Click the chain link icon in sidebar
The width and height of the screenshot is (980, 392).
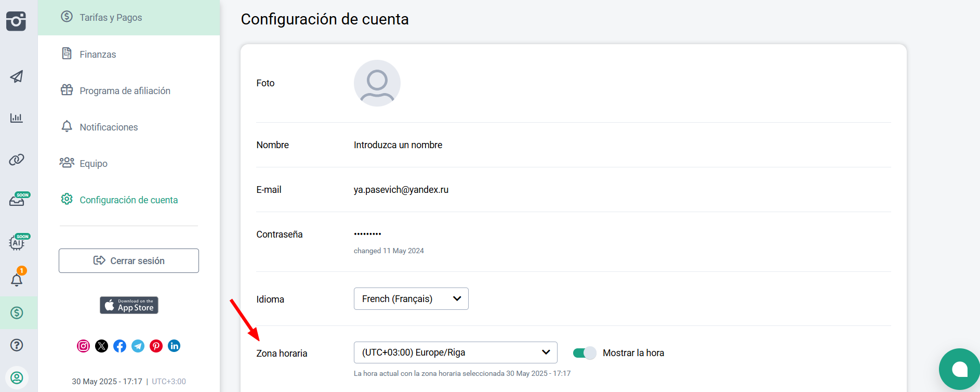17,160
